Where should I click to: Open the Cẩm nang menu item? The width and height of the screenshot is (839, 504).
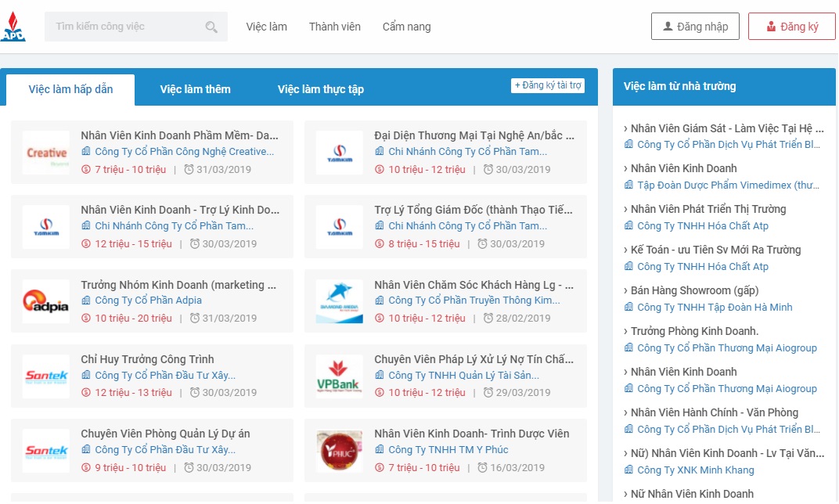(x=406, y=27)
